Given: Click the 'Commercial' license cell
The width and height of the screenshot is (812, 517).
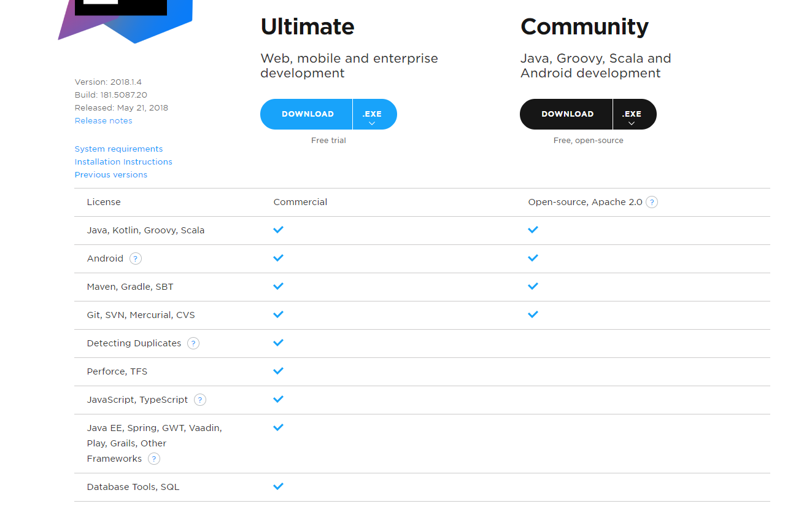Looking at the screenshot, I should point(300,202).
